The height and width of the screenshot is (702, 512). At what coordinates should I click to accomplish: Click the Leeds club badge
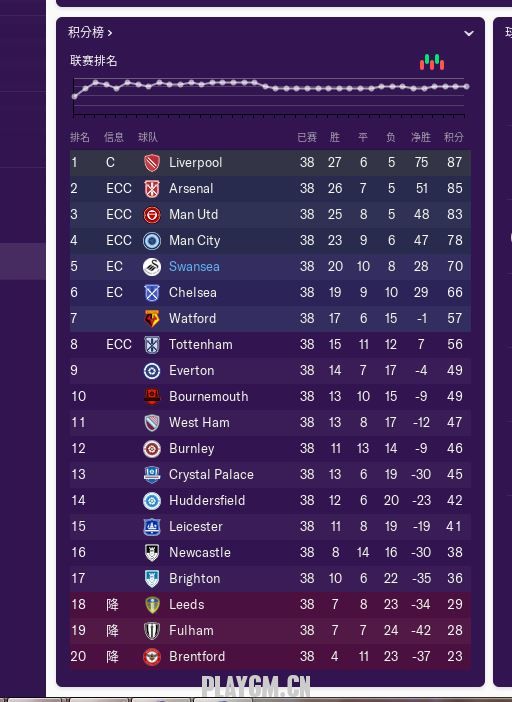(x=152, y=604)
